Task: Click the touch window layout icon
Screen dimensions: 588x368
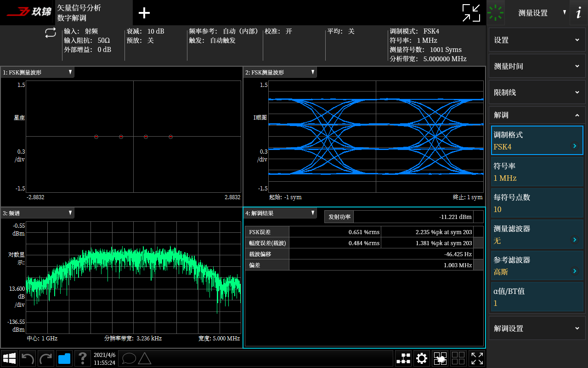Action: pyautogui.click(x=440, y=358)
